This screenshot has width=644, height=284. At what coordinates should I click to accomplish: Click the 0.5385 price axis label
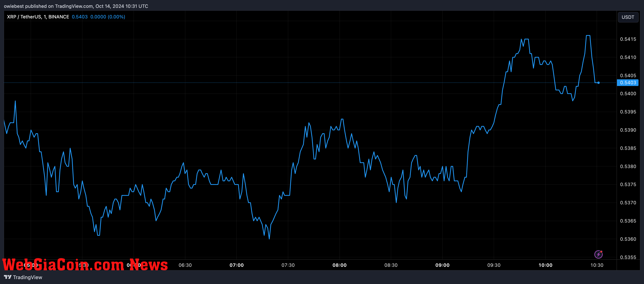[x=628, y=148]
